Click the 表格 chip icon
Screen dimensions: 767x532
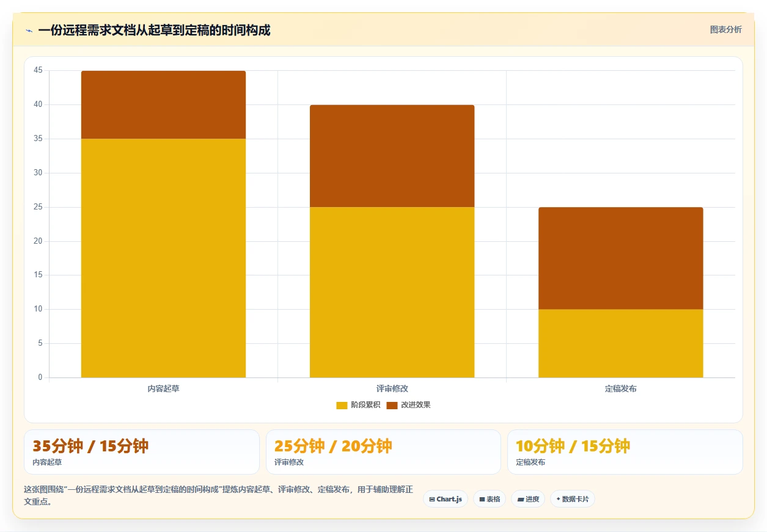(482, 499)
